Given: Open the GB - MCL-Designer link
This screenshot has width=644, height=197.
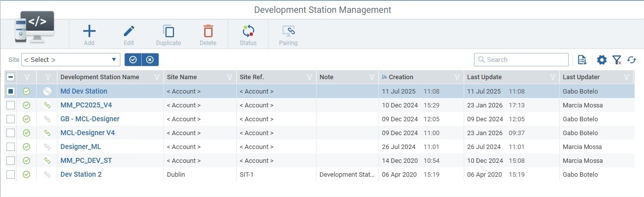Looking at the screenshot, I should point(90,119).
